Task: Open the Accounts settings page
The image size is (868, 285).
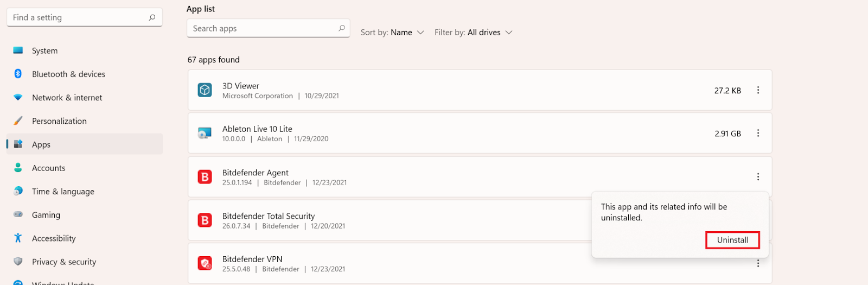Action: pos(48,168)
